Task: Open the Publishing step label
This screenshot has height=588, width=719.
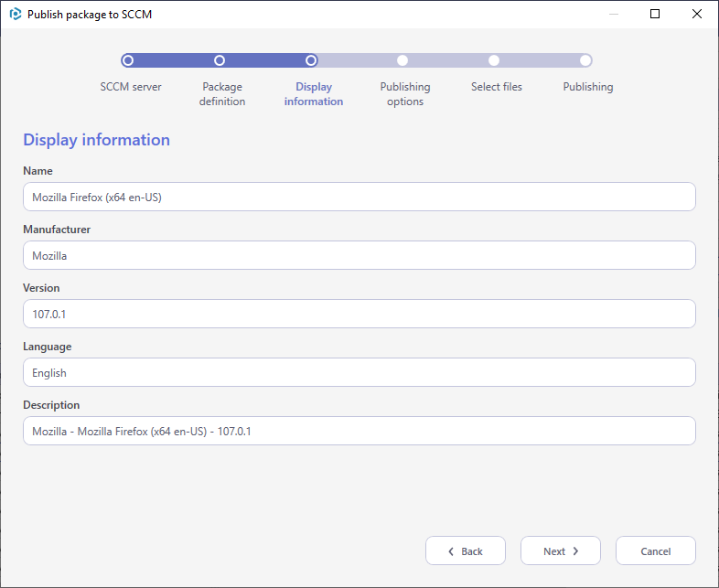Action: click(x=588, y=87)
